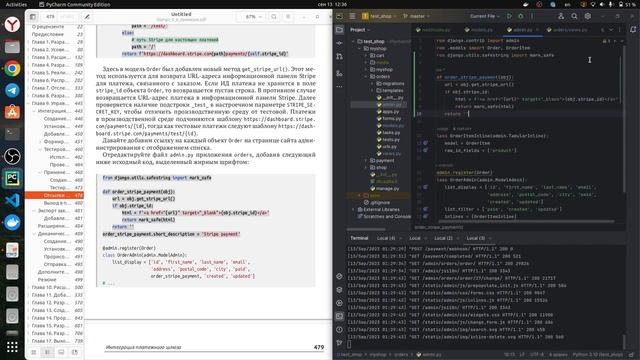Collapse the orders folder in project tree
The image size is (640, 360).
tap(366, 76)
